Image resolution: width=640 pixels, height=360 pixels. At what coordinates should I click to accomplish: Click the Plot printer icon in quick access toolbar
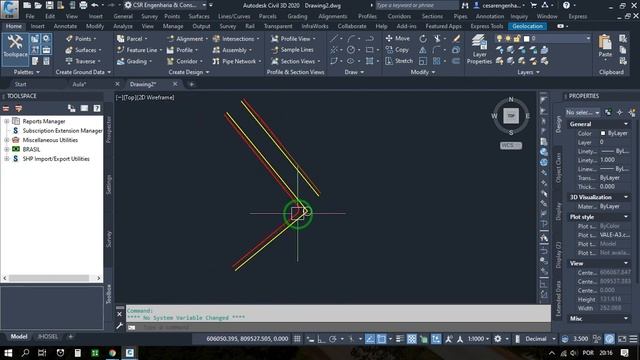(x=83, y=5)
